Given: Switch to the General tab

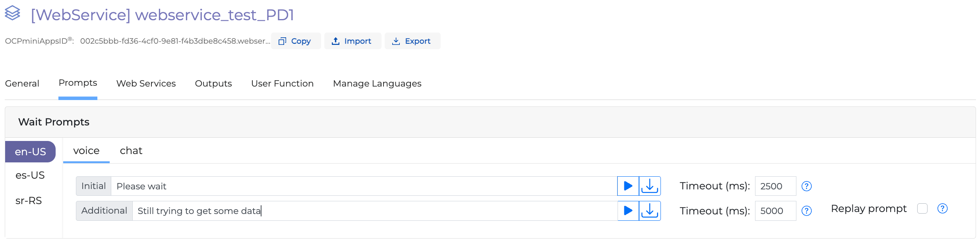Looking at the screenshot, I should (22, 83).
